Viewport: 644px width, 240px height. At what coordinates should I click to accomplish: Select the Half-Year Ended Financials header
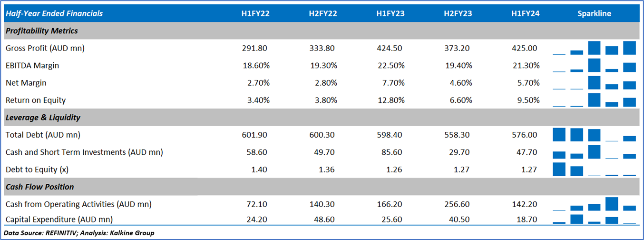[54, 14]
